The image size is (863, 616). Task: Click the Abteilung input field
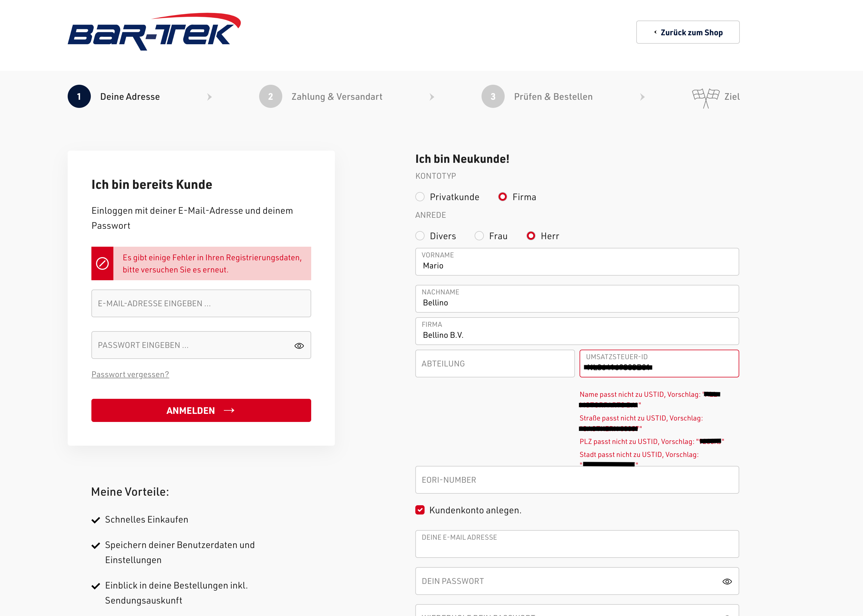click(495, 363)
